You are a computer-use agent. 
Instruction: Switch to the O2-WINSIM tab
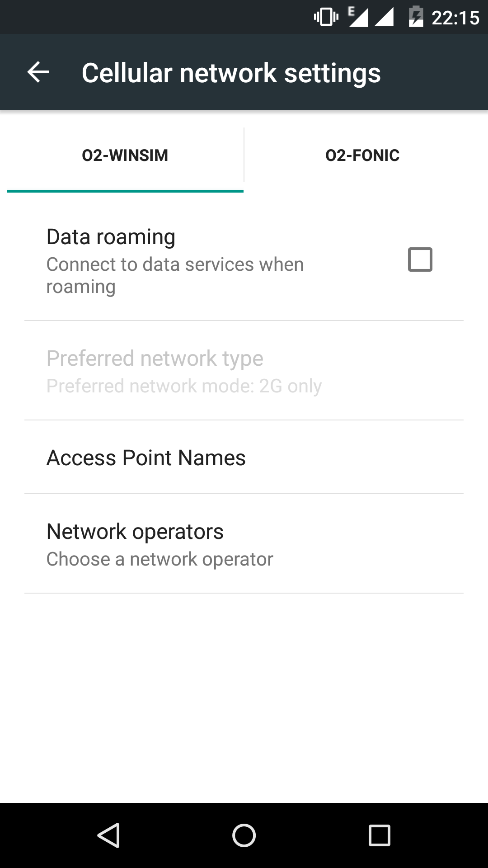pos(125,156)
